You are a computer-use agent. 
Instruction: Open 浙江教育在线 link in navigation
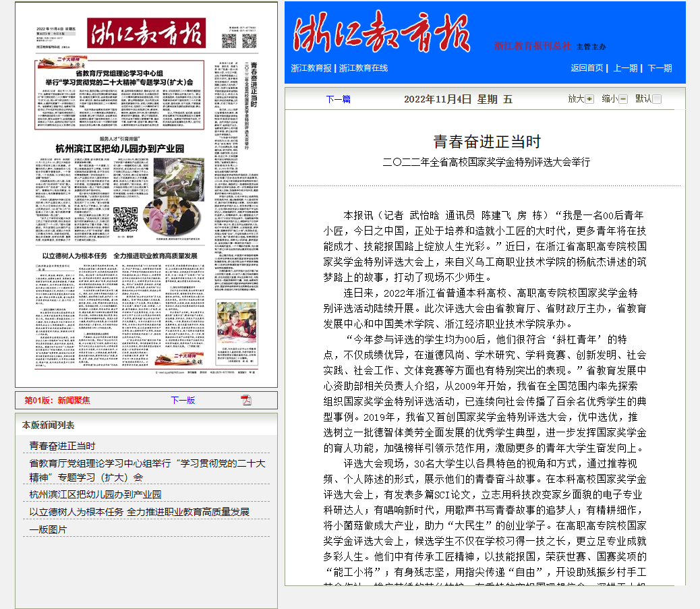[363, 68]
